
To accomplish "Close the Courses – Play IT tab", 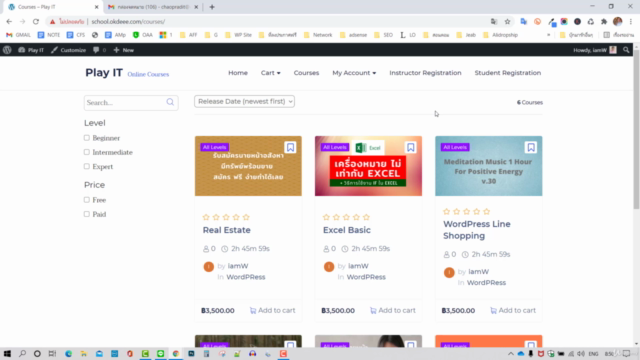I will [x=97, y=7].
